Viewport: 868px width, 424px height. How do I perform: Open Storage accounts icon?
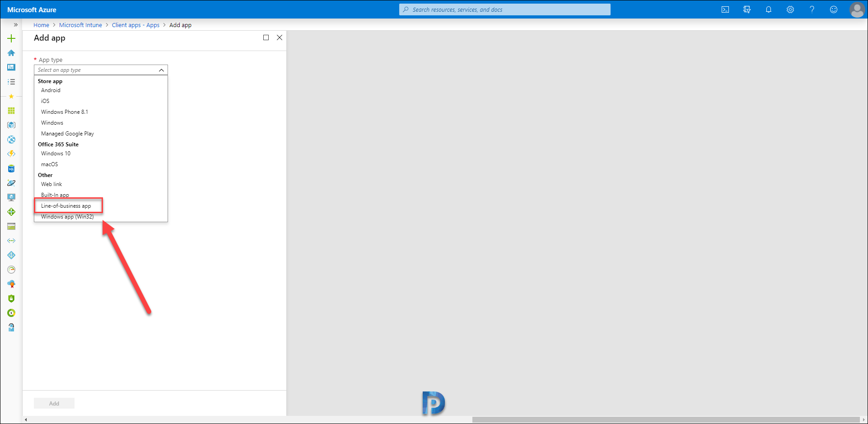(11, 226)
